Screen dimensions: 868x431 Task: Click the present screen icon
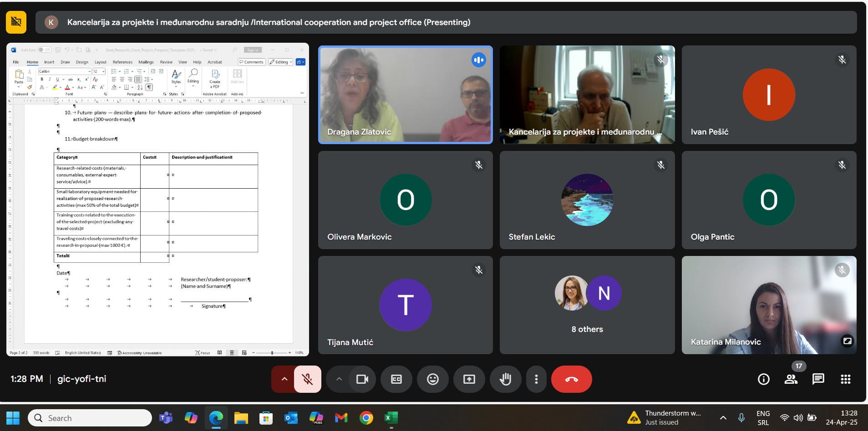click(x=469, y=379)
